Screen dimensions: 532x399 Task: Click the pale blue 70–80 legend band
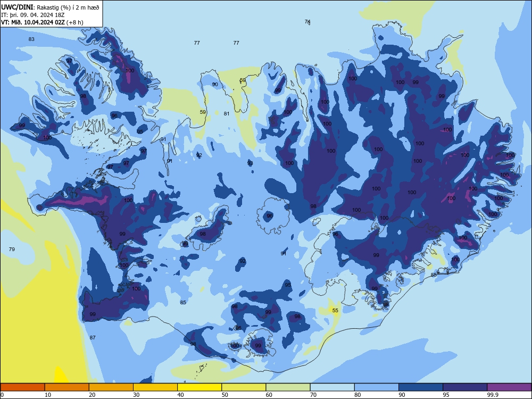332,387
